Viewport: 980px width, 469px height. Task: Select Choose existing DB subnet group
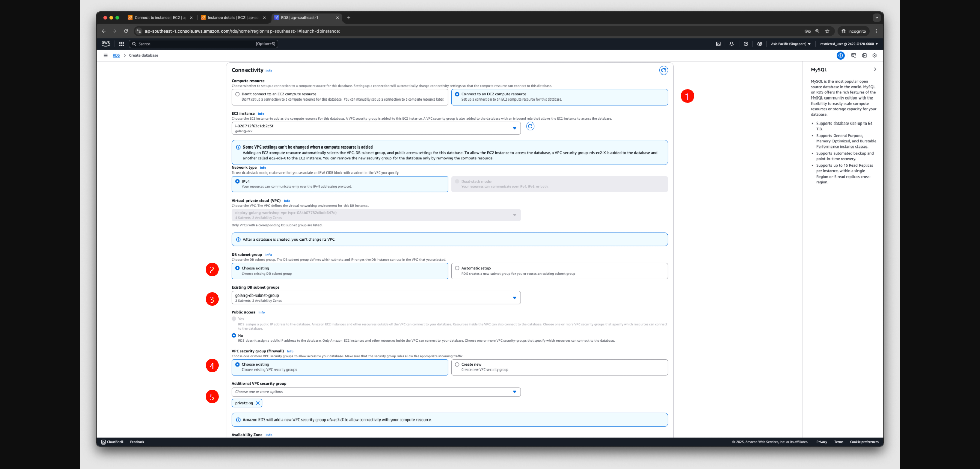(x=339, y=271)
